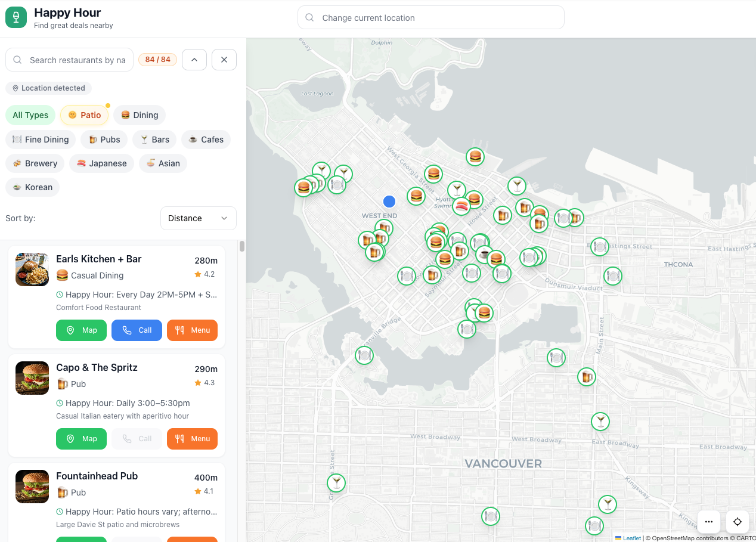Toggle the Brewery filter chip
The height and width of the screenshot is (542, 756).
point(35,163)
